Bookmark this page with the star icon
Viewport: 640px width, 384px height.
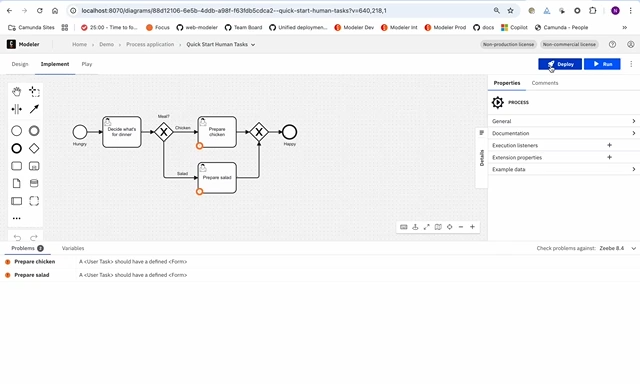[510, 11]
